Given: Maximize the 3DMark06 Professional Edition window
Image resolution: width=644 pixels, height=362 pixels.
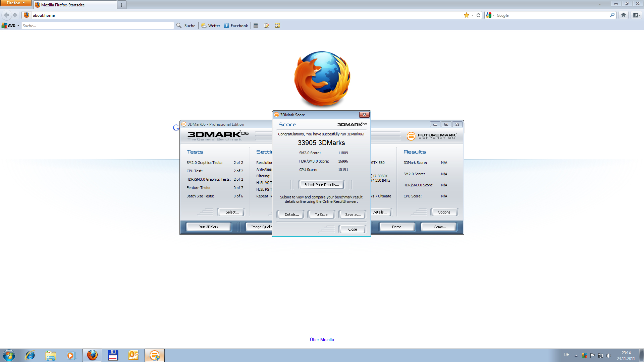Looking at the screenshot, I should click(446, 124).
